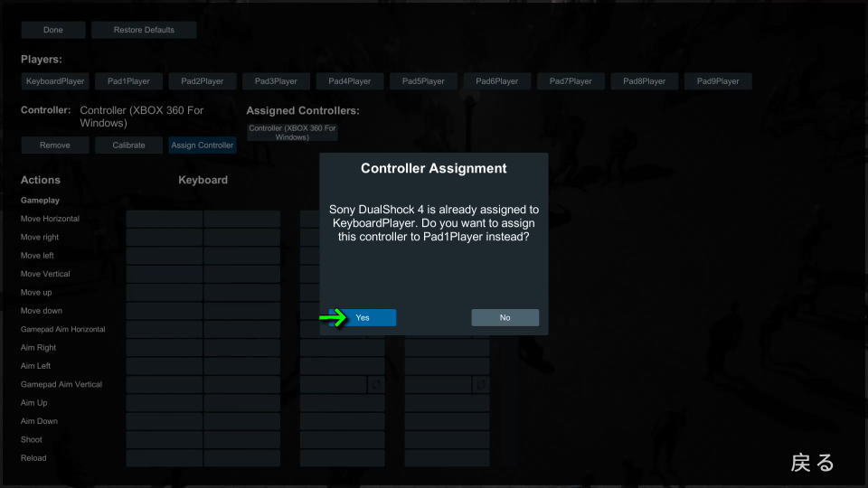868x488 pixels.
Task: Select assigned Controller (XBOX 360 For Windows)
Action: [292, 132]
